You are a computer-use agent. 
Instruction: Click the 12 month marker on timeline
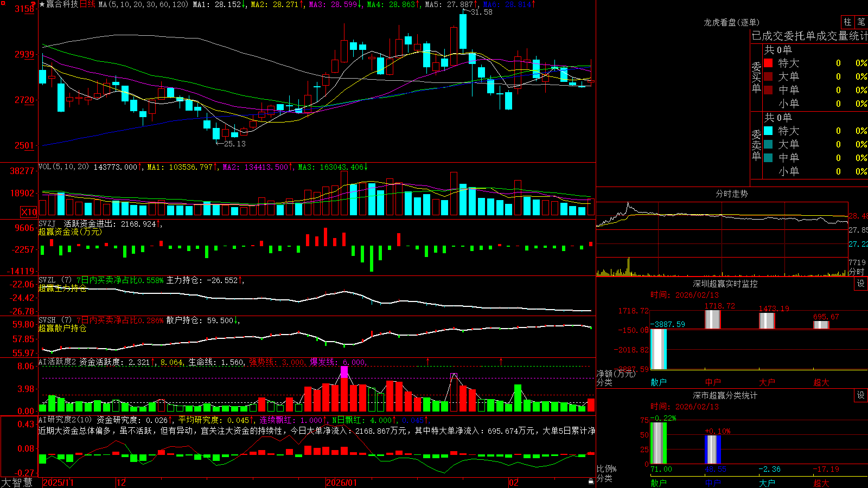click(122, 483)
